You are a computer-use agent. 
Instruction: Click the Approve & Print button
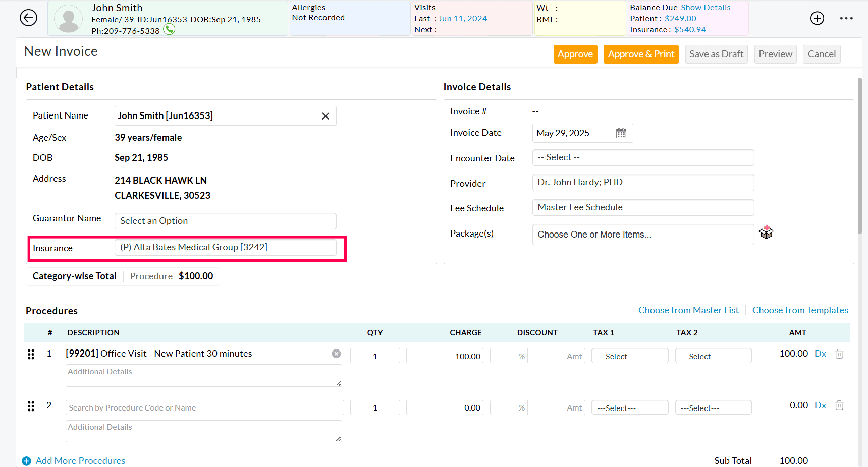641,54
